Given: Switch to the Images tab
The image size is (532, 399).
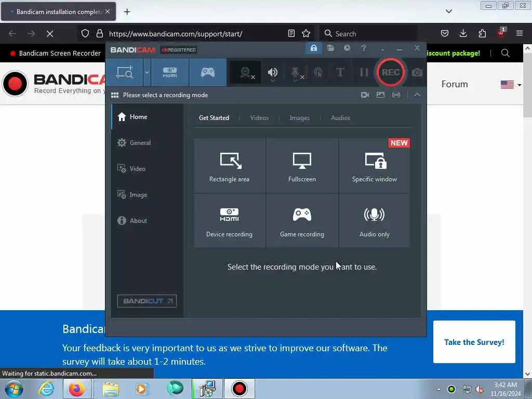Looking at the screenshot, I should point(299,118).
